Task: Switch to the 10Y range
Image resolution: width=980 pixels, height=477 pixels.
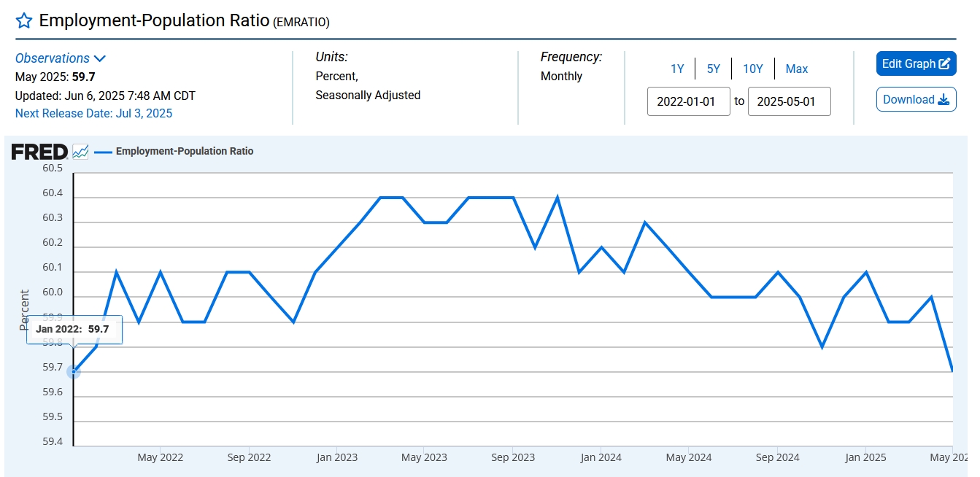Action: (752, 69)
